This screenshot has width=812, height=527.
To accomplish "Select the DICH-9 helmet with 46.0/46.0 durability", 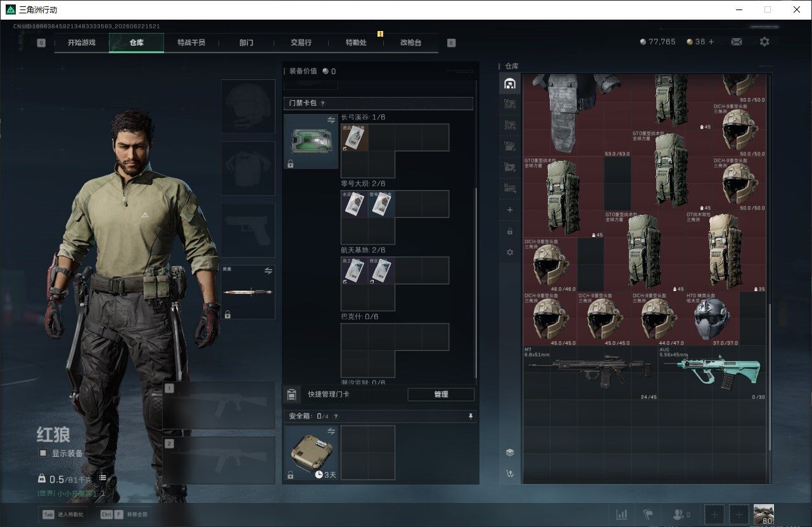I will [x=550, y=265].
